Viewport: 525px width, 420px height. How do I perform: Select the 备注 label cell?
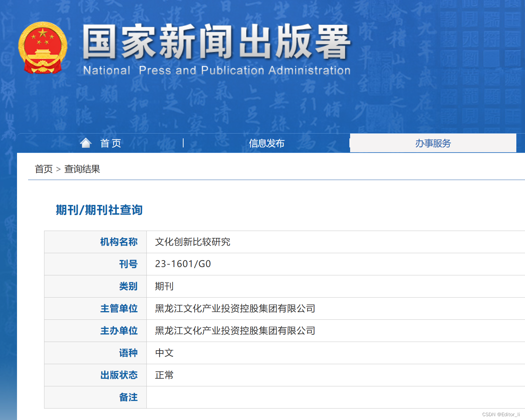coord(95,397)
